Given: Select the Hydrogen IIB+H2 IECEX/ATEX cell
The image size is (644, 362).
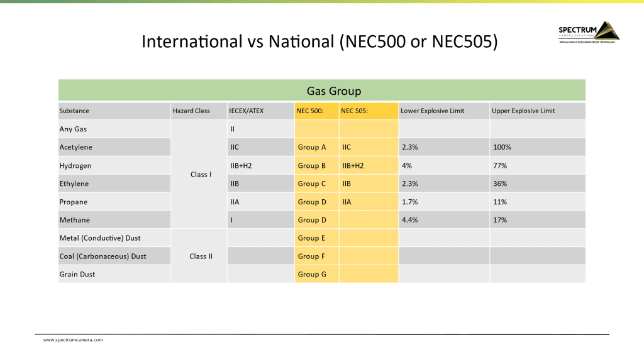Looking at the screenshot, I should click(x=261, y=165).
